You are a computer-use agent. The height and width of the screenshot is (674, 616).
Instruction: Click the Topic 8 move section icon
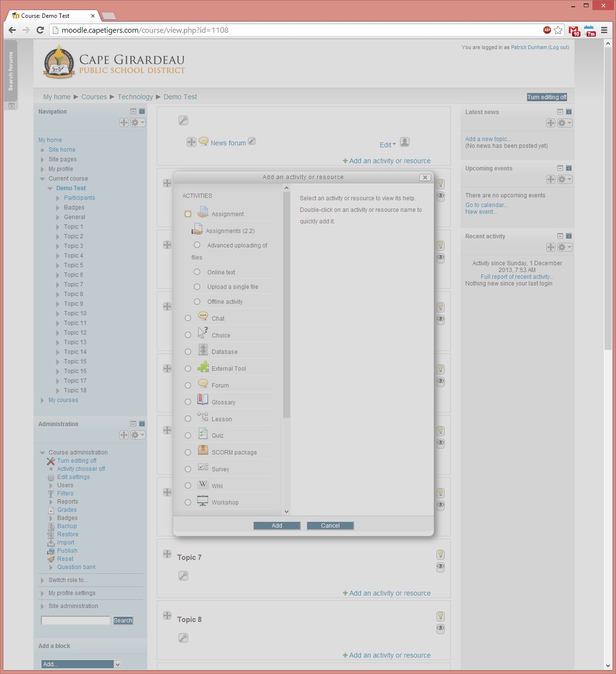(x=167, y=615)
